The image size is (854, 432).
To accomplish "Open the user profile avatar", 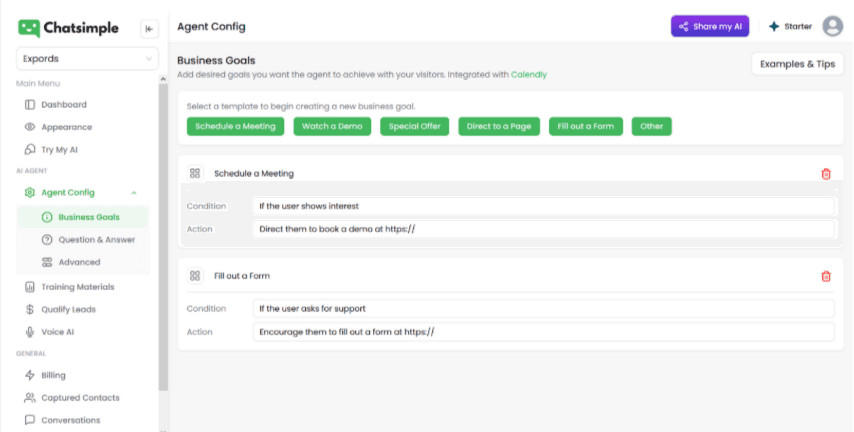I will coord(832,26).
